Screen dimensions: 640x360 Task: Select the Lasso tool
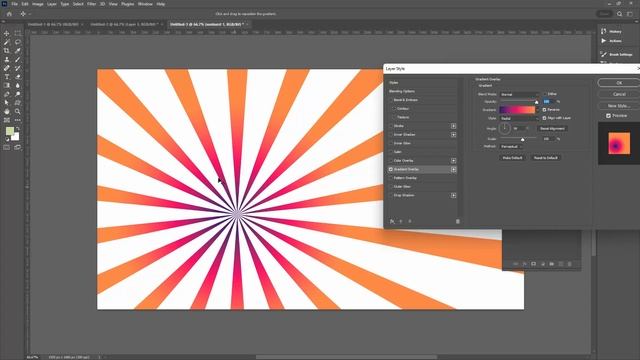(x=18, y=42)
